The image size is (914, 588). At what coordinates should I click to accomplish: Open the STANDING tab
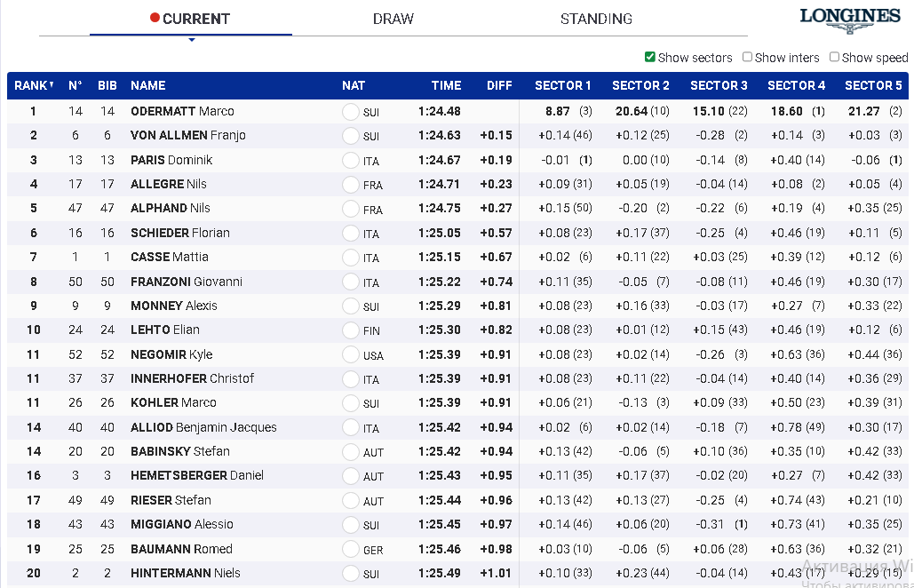pos(596,19)
